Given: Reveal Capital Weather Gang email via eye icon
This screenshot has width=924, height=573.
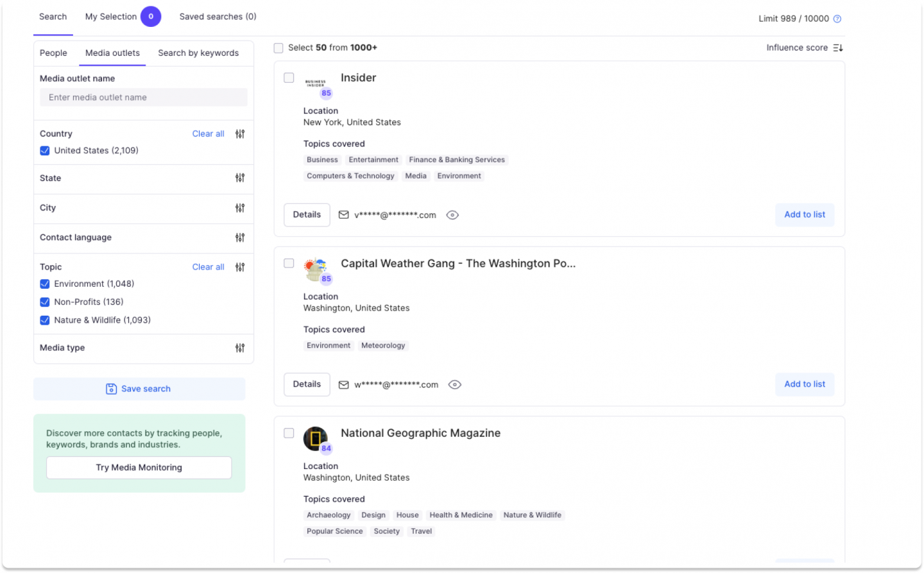Looking at the screenshot, I should [x=454, y=385].
